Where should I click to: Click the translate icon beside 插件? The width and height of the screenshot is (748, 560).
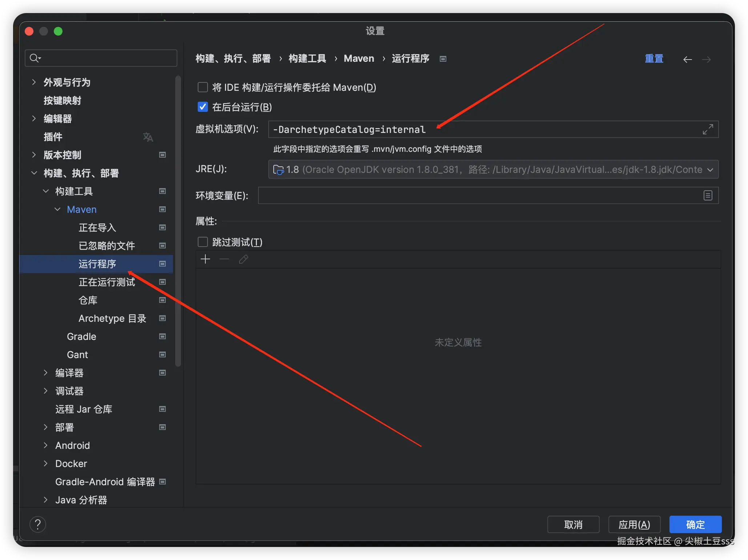[x=148, y=137]
